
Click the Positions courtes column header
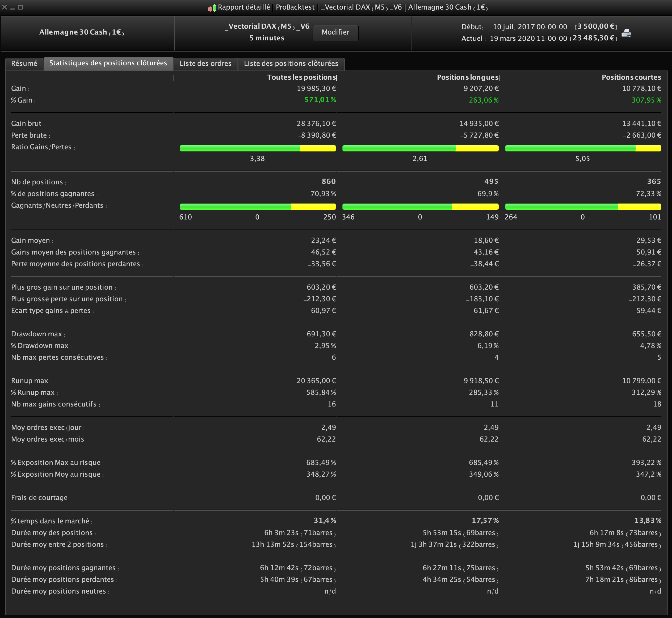[631, 77]
